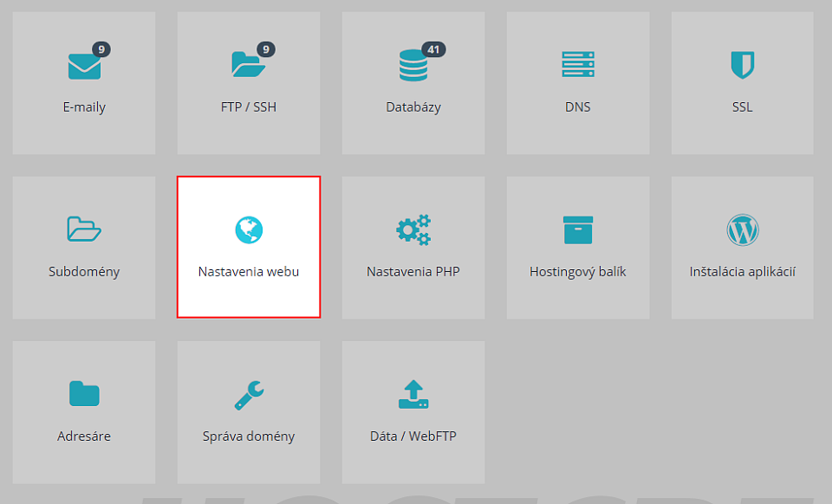Click the Adresáre folder icon
The height and width of the screenshot is (504, 832).
(x=84, y=394)
